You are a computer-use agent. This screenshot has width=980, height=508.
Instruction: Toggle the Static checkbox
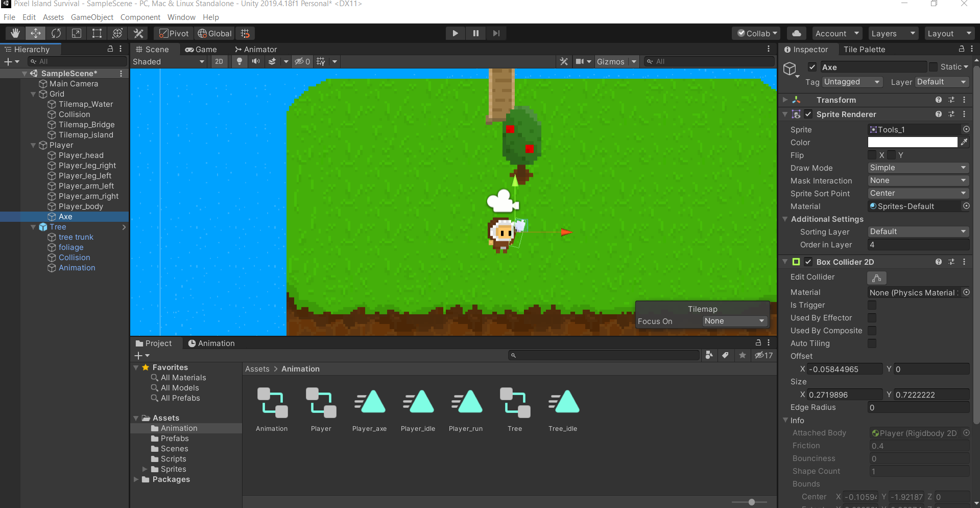[x=934, y=67]
